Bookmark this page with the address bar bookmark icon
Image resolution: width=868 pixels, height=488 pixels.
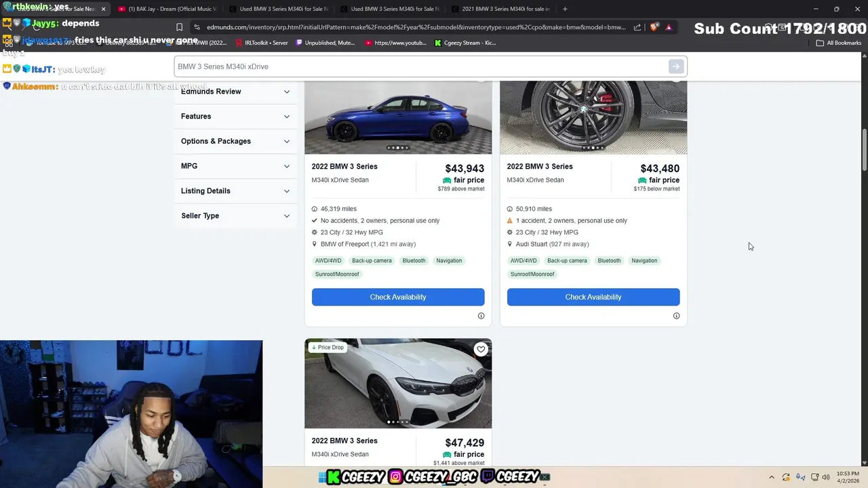pos(179,27)
